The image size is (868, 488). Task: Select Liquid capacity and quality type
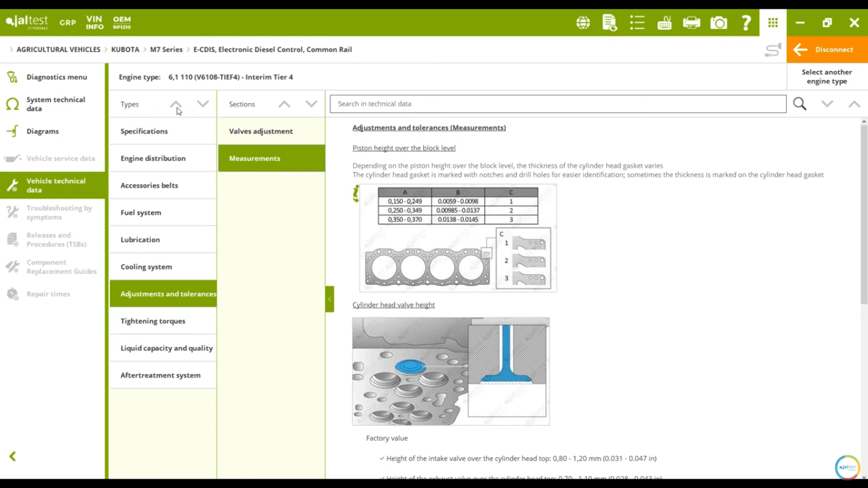click(163, 348)
